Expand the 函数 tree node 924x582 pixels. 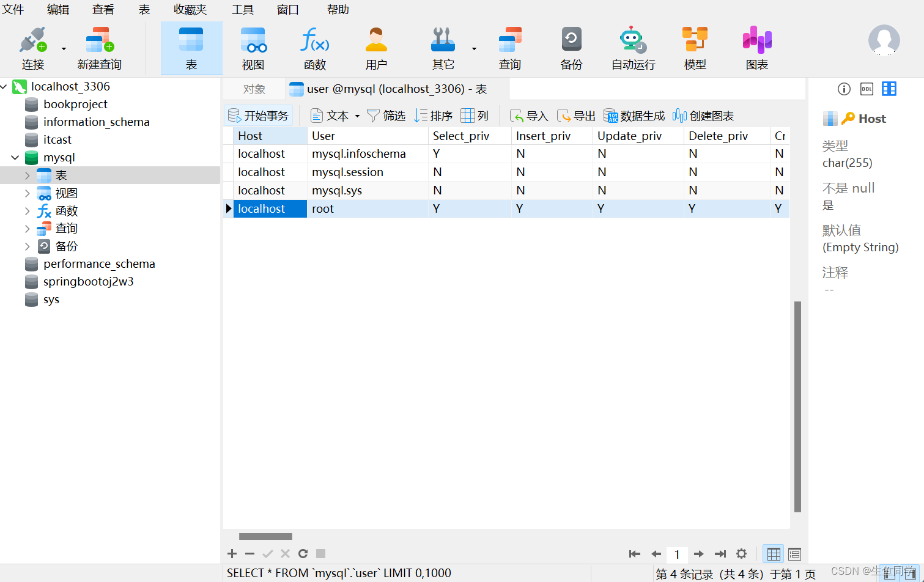click(27, 211)
